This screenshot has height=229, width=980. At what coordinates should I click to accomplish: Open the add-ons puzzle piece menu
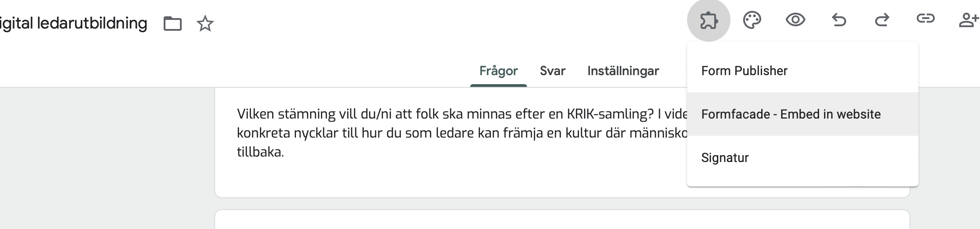coord(708,20)
